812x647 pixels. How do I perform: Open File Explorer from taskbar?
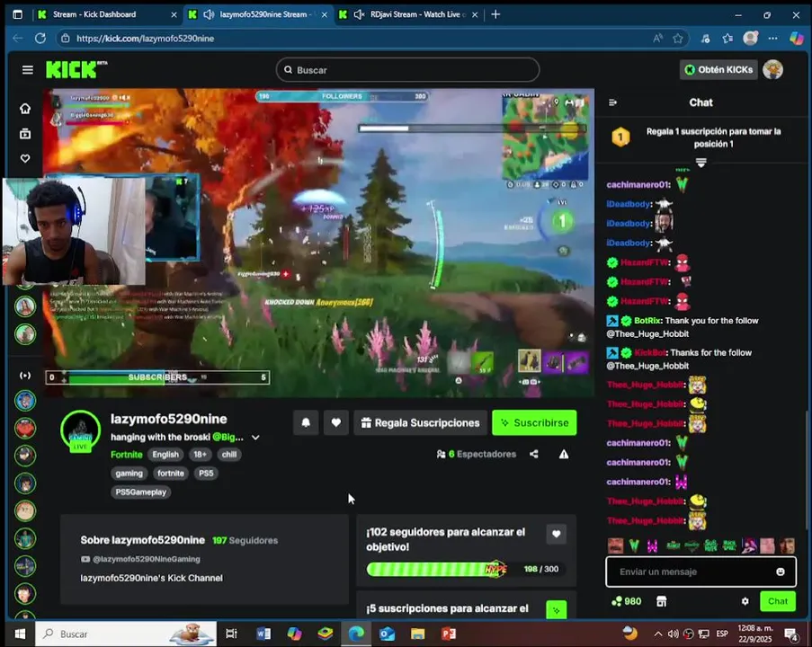coord(418,634)
